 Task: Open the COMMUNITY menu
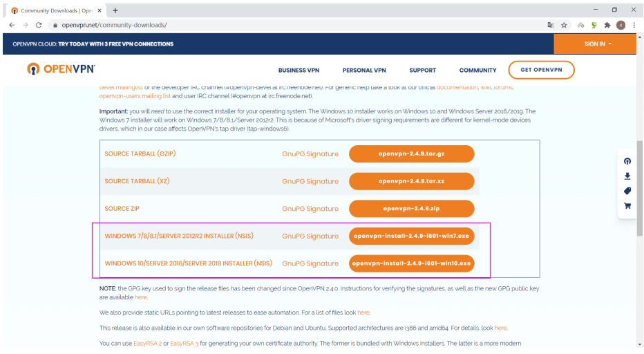(x=477, y=71)
